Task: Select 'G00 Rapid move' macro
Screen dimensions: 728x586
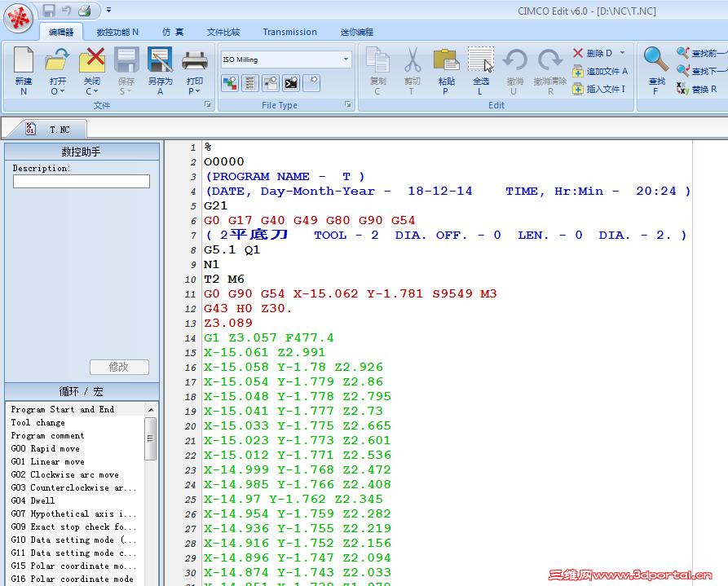Action: (45, 448)
